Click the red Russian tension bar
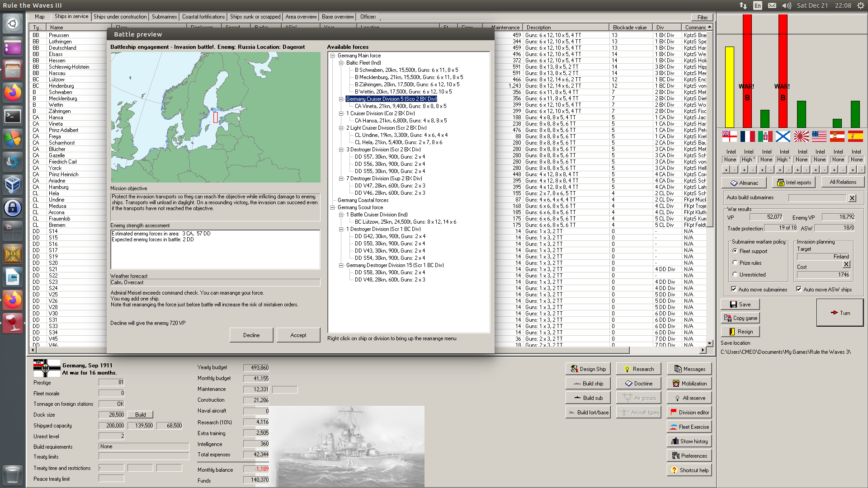Image resolution: width=868 pixels, height=488 pixels. coord(783,71)
